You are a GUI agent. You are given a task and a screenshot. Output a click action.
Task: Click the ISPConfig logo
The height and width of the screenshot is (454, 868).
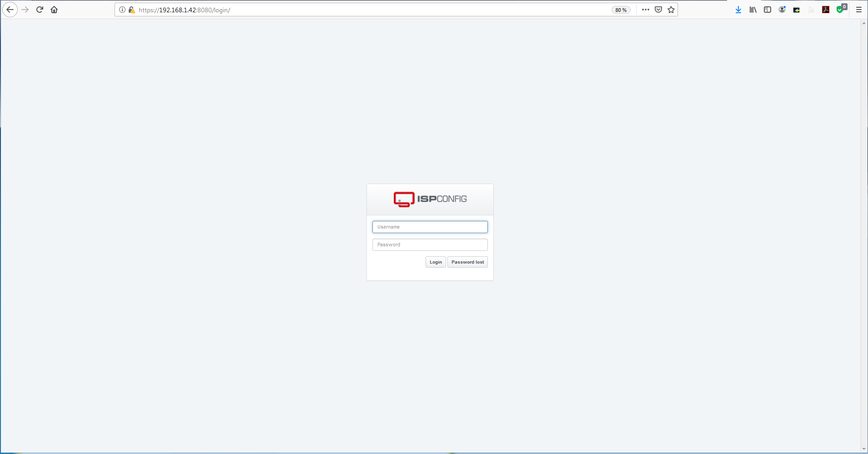click(430, 199)
